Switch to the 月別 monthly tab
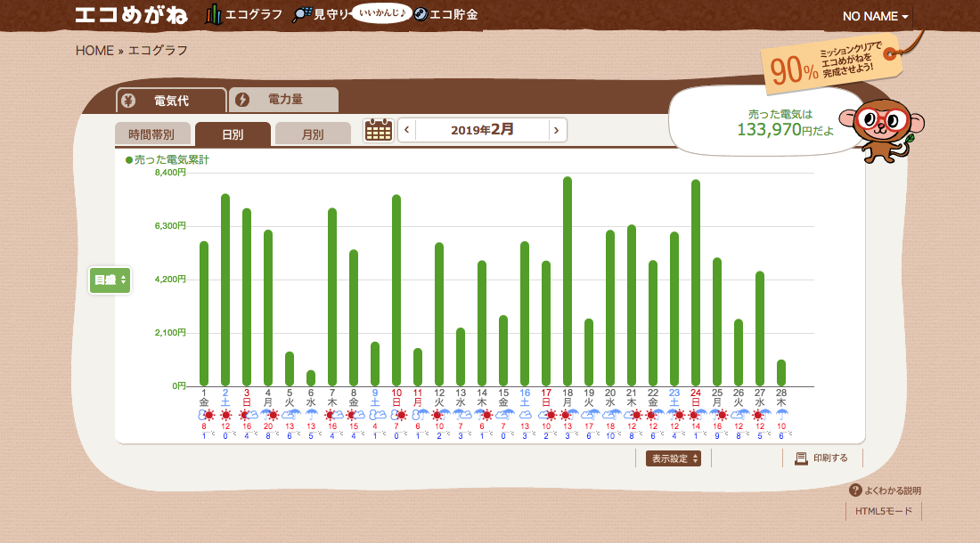Viewport: 980px width, 543px height. pyautogui.click(x=313, y=134)
